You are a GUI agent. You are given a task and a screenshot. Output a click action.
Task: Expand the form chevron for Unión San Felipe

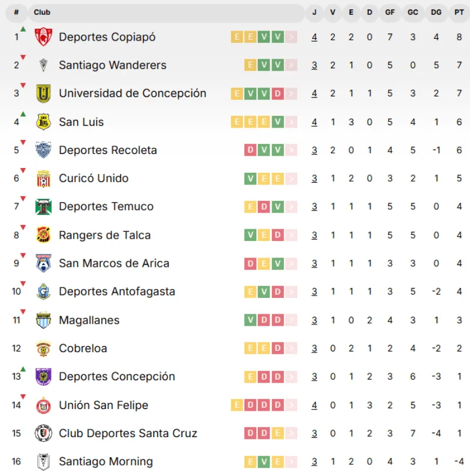pos(291,405)
